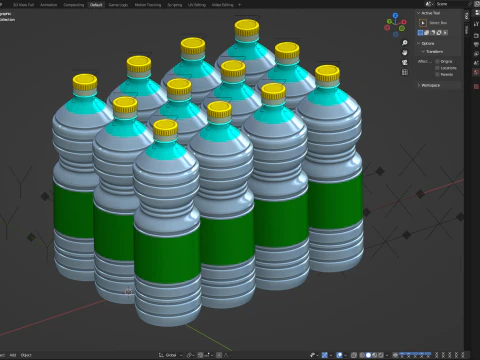This screenshot has width=480, height=360.
Task: Expand the Workspace panel
Action: pos(419,85)
